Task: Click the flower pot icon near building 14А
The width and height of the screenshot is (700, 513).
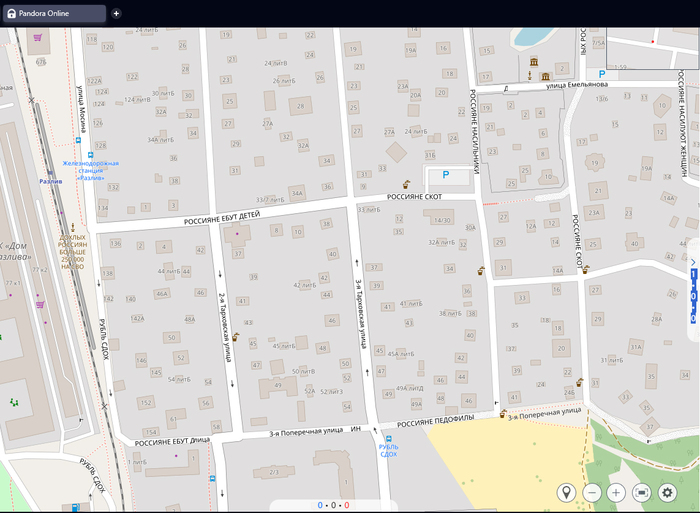Action: 586,269
